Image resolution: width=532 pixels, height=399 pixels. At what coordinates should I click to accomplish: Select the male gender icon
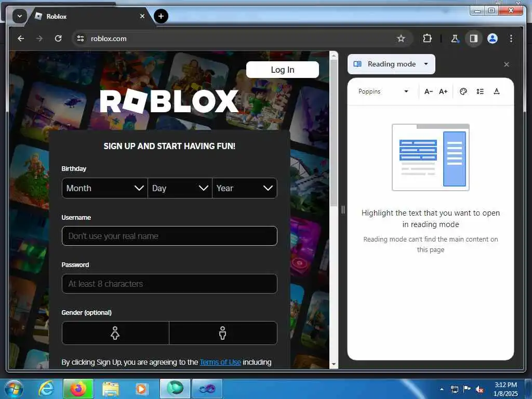tap(223, 333)
